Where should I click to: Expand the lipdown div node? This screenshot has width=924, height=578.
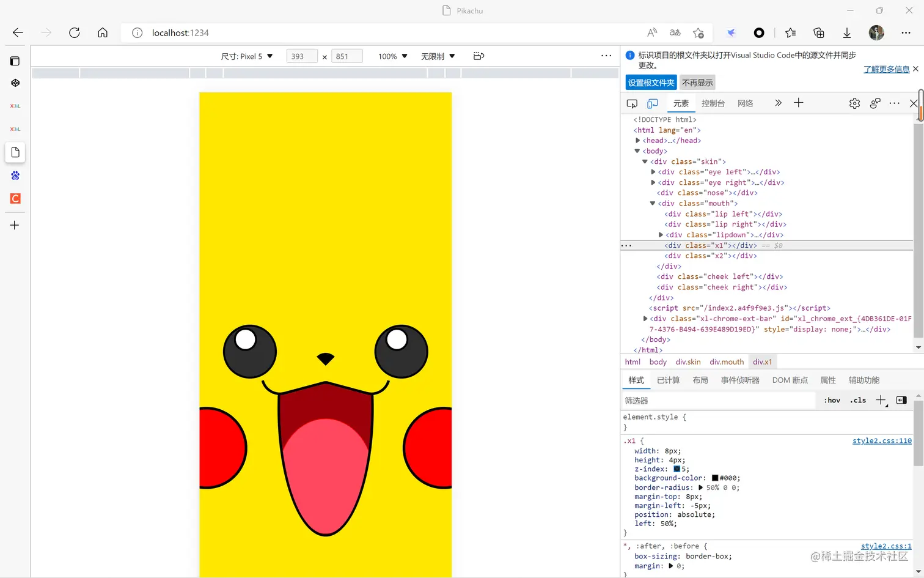(x=661, y=235)
